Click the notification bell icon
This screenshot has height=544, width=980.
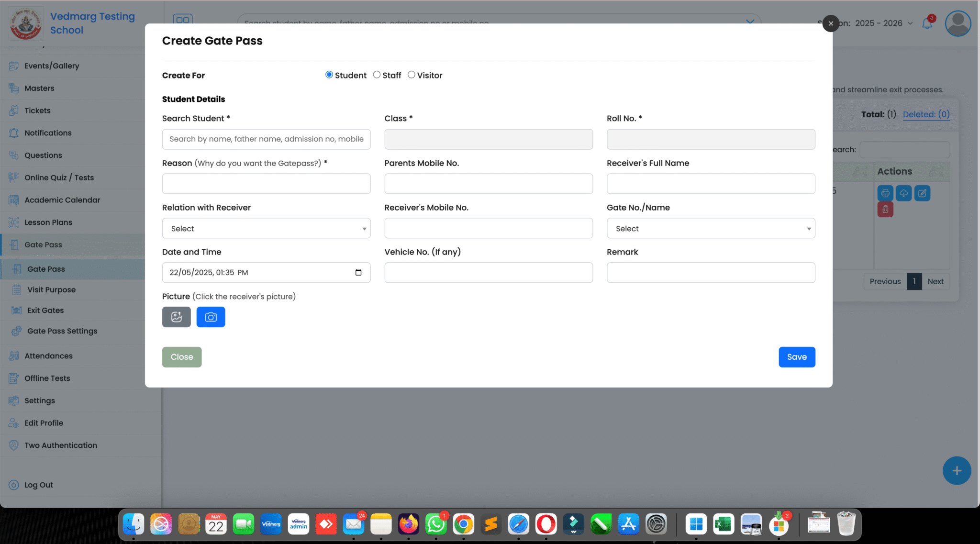[x=927, y=23]
